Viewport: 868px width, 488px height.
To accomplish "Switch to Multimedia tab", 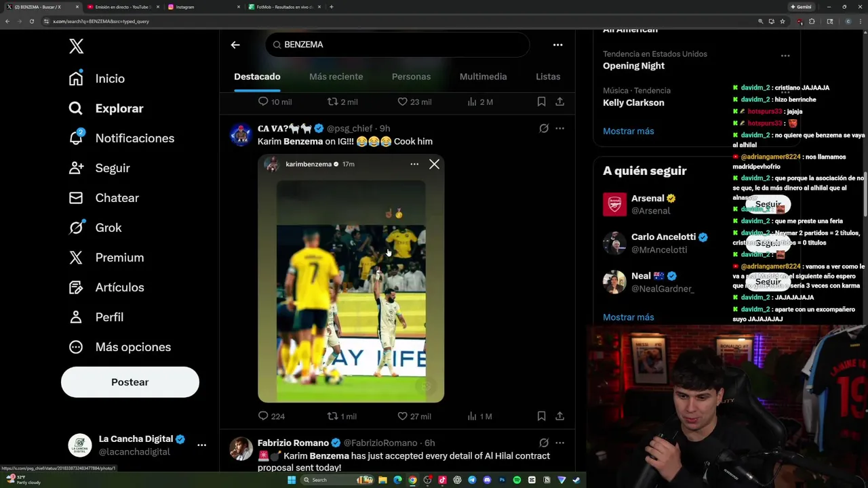I will click(483, 77).
